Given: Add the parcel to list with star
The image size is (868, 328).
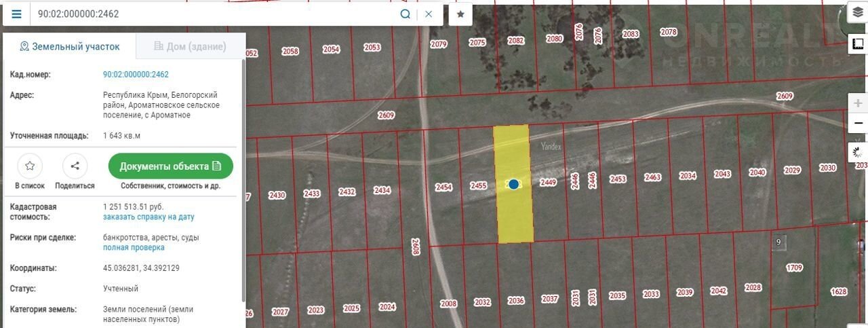Looking at the screenshot, I should [30, 166].
